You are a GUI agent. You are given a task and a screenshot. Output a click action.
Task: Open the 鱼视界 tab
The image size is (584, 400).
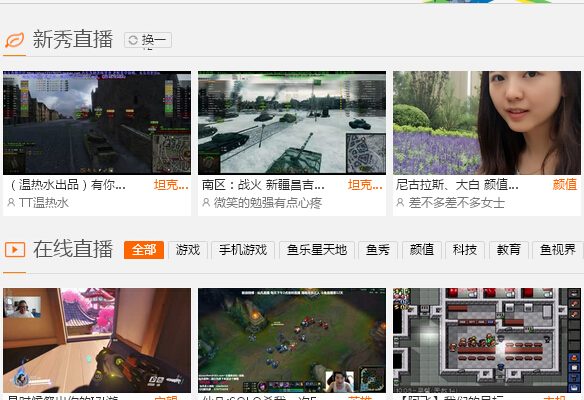point(558,250)
